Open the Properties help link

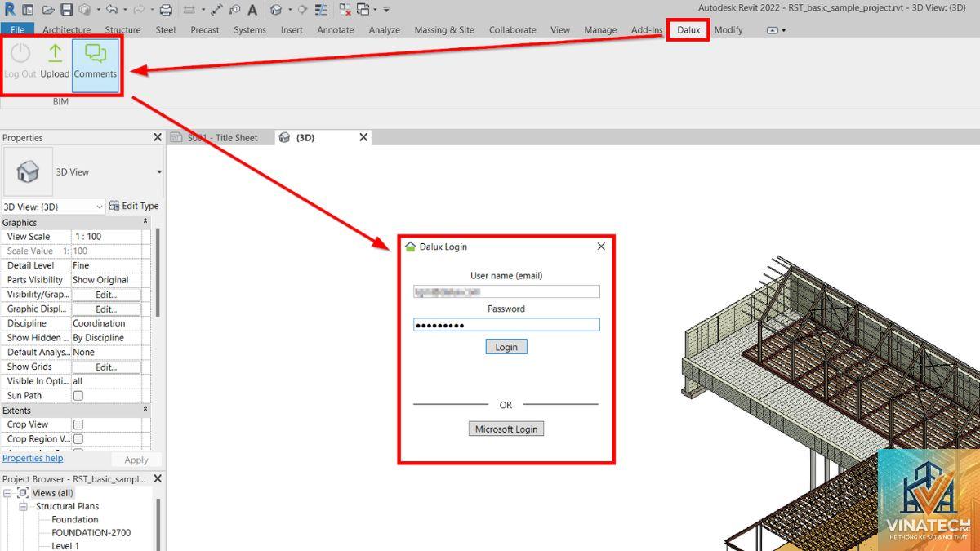[33, 459]
